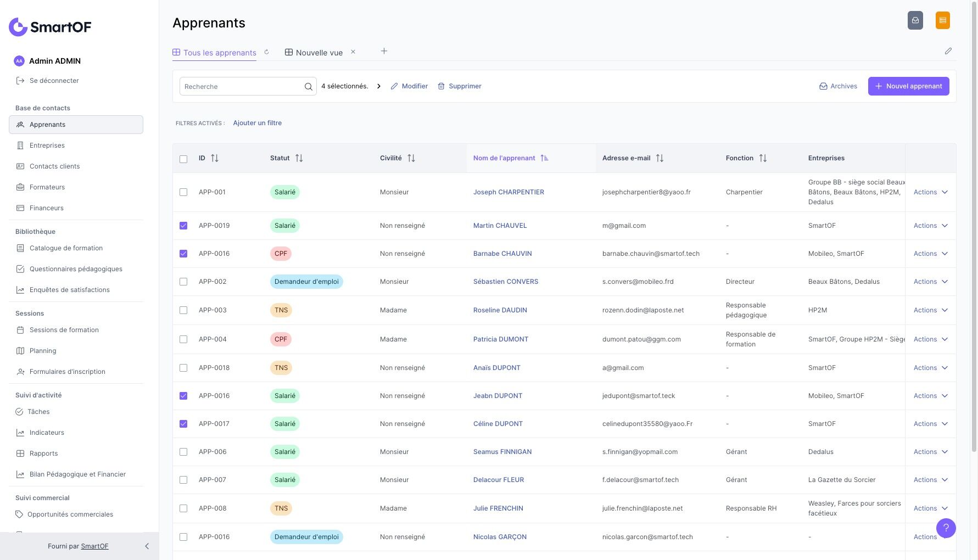Click the Ajouter un filtre link
The image size is (978, 560).
coord(257,123)
